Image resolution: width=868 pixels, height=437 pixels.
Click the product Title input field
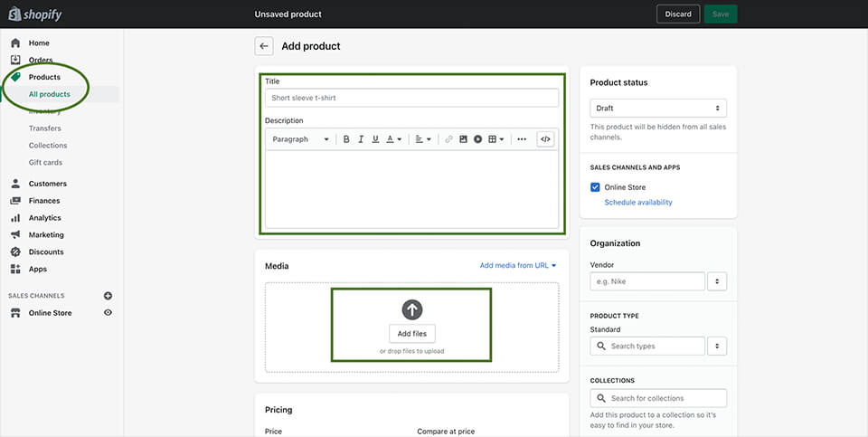[x=411, y=98]
